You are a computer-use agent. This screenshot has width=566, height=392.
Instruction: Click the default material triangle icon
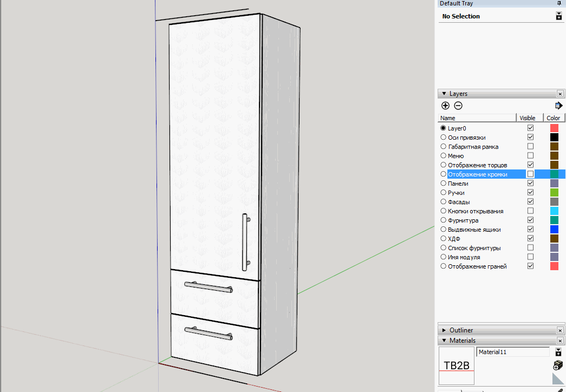click(x=558, y=378)
